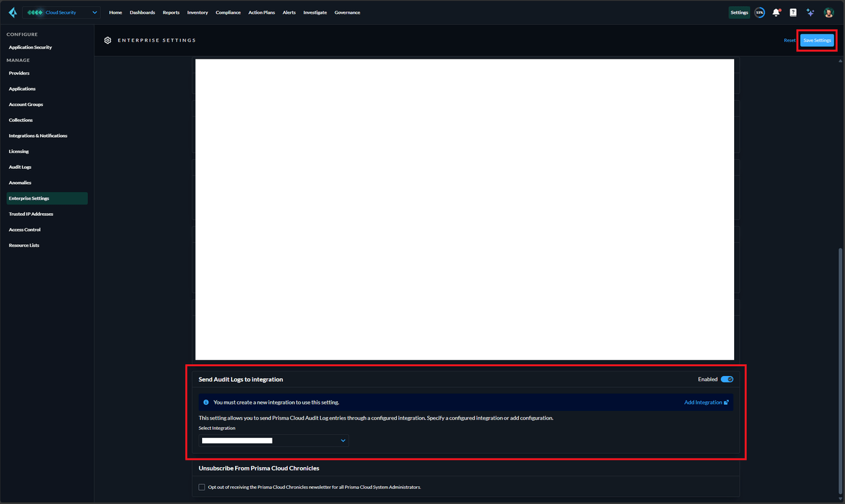Select Enterprise Settings in the sidebar
The width and height of the screenshot is (845, 504).
point(47,198)
